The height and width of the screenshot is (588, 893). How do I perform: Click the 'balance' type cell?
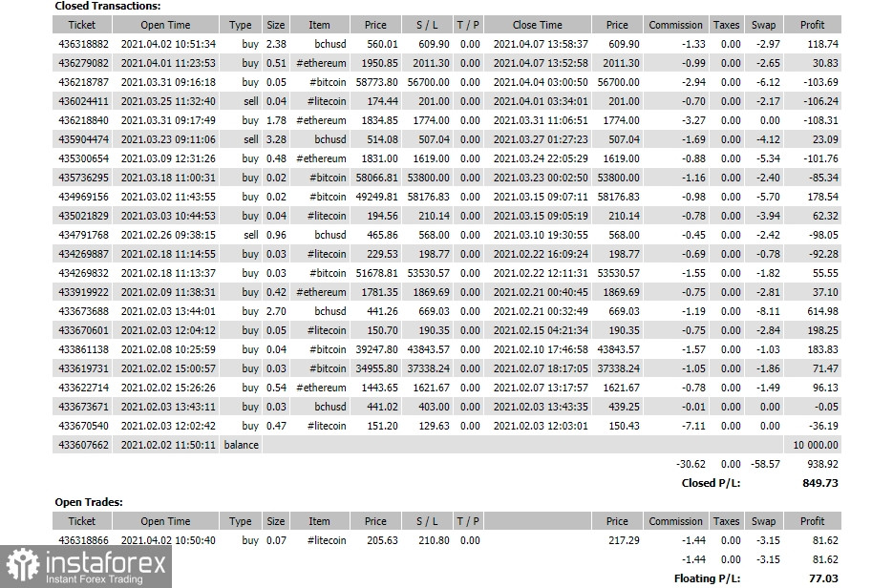(241, 445)
